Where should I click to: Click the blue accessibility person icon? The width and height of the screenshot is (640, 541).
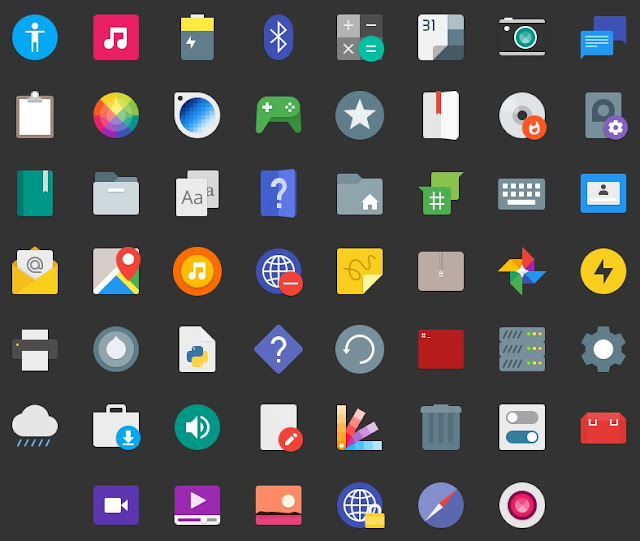[x=35, y=37]
